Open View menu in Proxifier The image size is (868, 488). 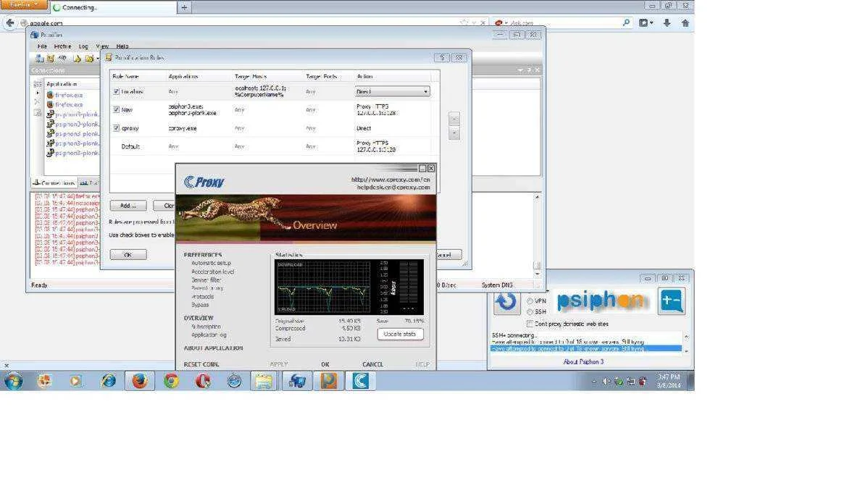coord(102,46)
